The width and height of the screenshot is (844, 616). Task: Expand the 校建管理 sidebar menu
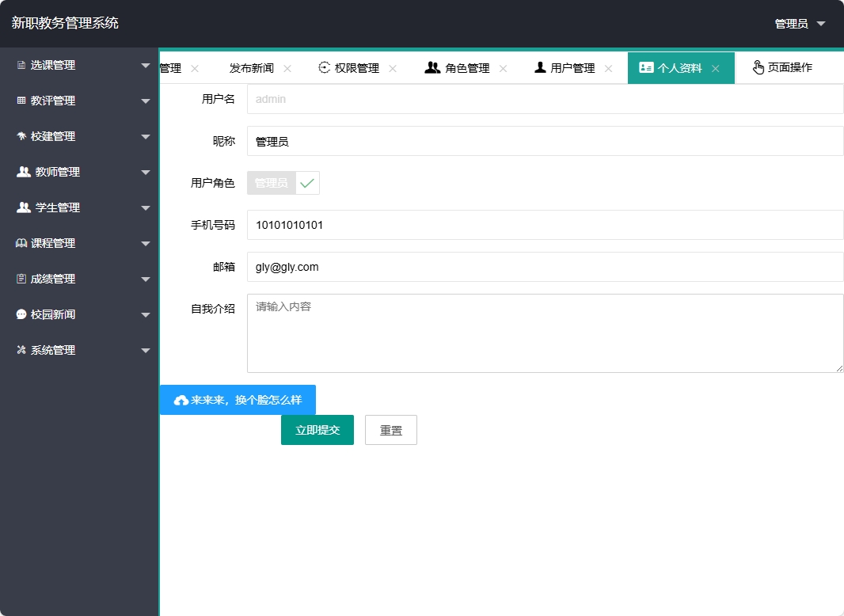pos(79,136)
